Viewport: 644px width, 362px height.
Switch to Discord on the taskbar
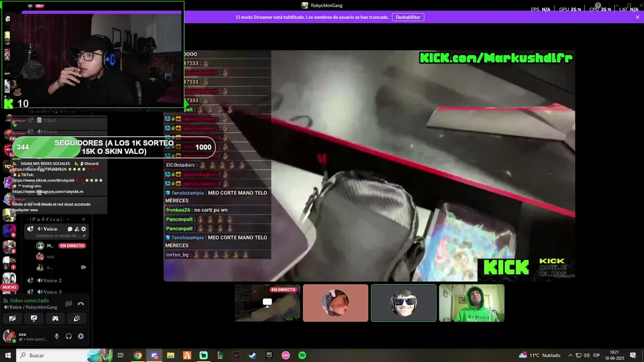pyautogui.click(x=154, y=355)
